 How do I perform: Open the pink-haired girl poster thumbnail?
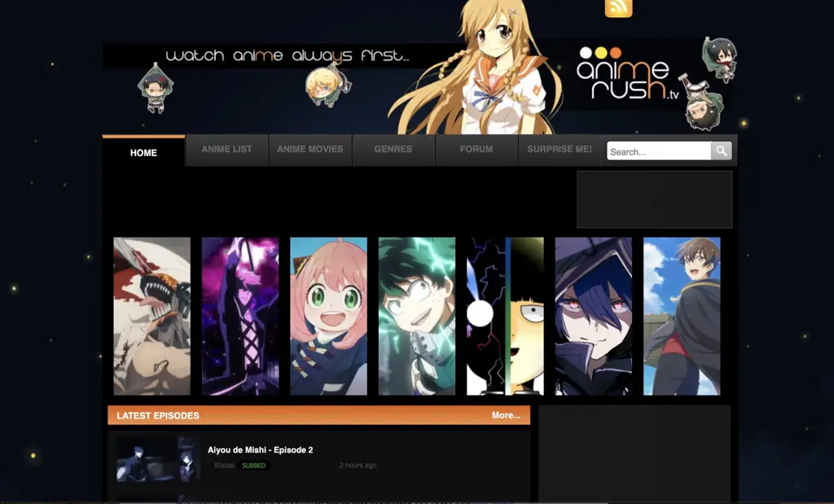(329, 317)
